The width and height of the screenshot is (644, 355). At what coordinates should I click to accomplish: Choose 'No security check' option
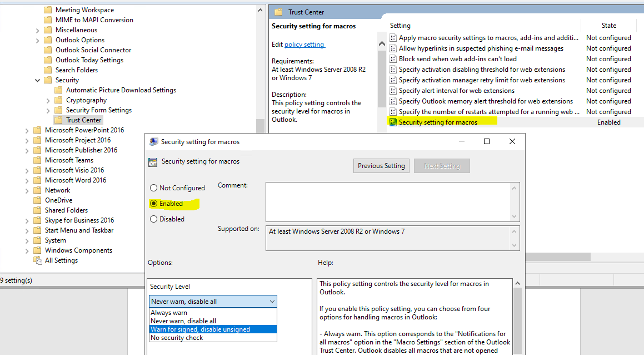point(213,338)
